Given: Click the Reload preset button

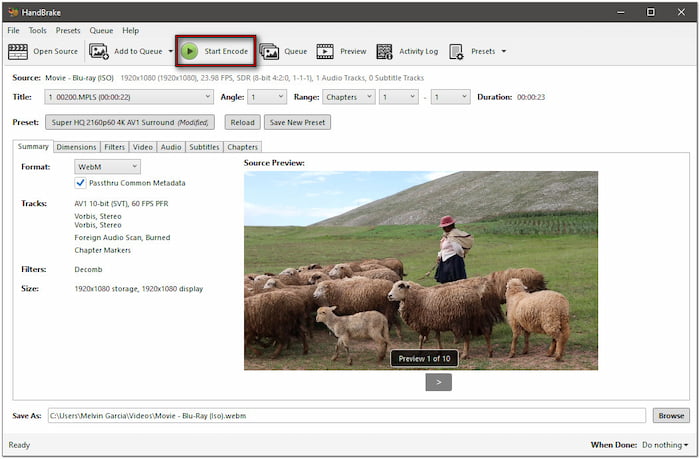Looking at the screenshot, I should coord(242,122).
